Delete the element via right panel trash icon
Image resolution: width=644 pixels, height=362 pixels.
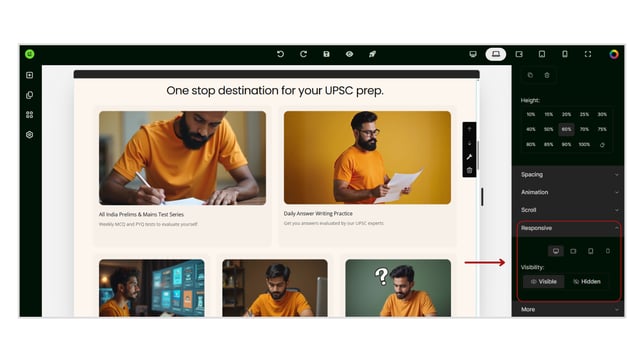click(547, 75)
